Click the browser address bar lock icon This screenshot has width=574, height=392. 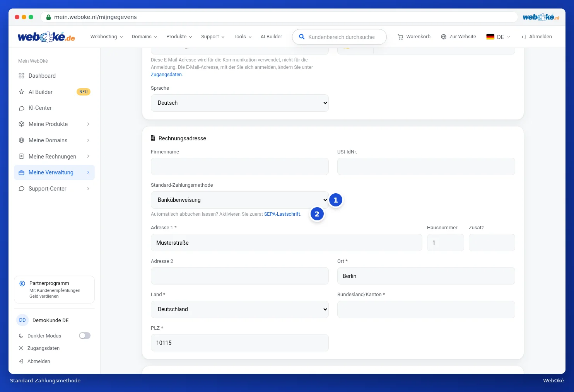(x=48, y=17)
